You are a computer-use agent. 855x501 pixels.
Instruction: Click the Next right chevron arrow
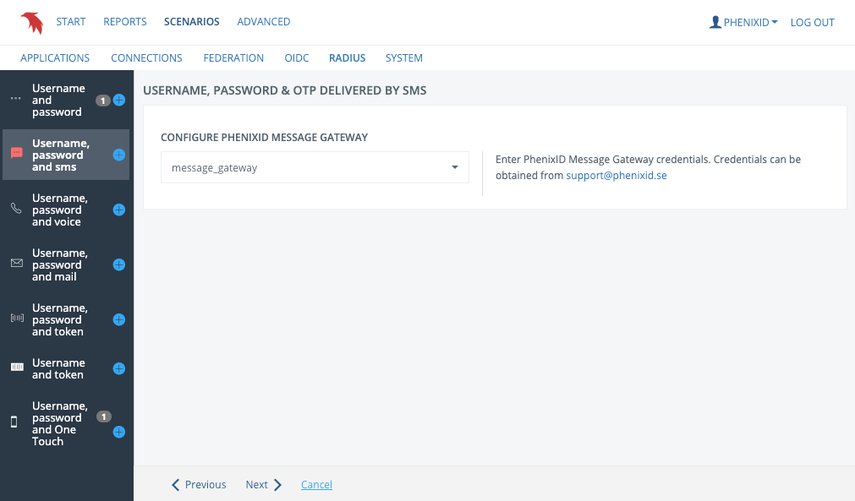(278, 485)
